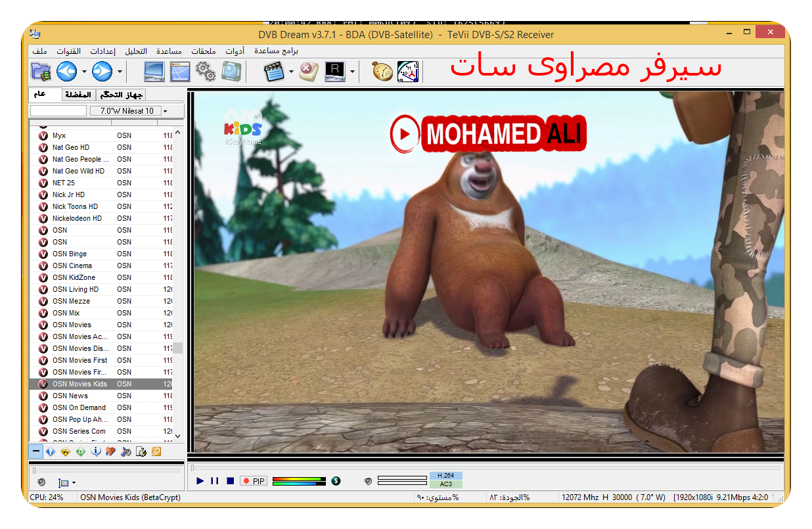
Task: Click the colored audio level meter
Action: point(300,481)
